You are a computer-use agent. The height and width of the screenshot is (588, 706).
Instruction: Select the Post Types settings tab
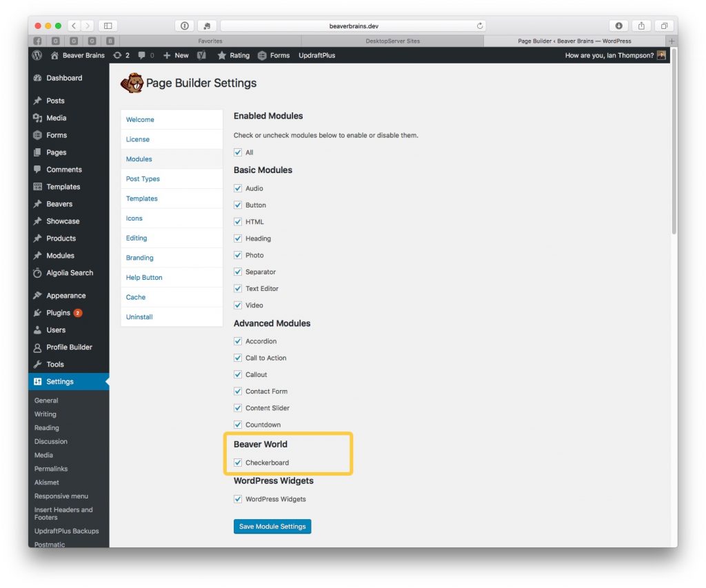(172, 179)
